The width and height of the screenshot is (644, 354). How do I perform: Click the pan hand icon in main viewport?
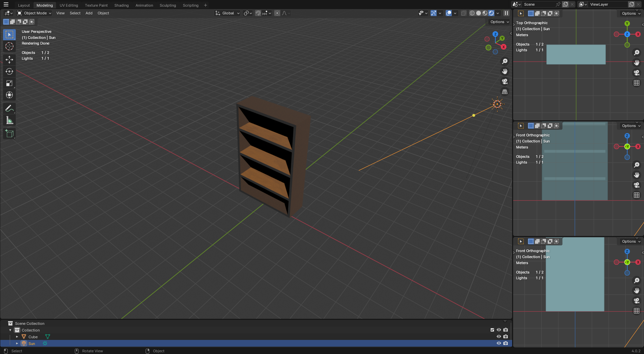coord(504,71)
